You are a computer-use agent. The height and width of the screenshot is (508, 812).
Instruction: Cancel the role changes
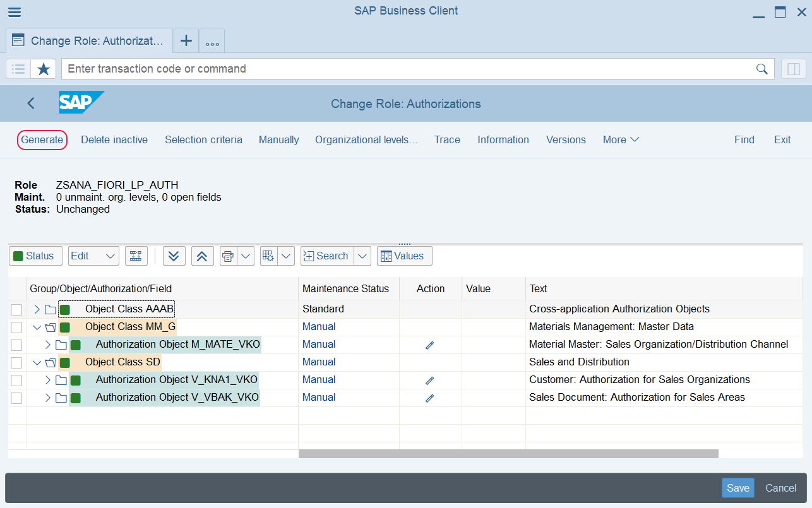coord(781,488)
